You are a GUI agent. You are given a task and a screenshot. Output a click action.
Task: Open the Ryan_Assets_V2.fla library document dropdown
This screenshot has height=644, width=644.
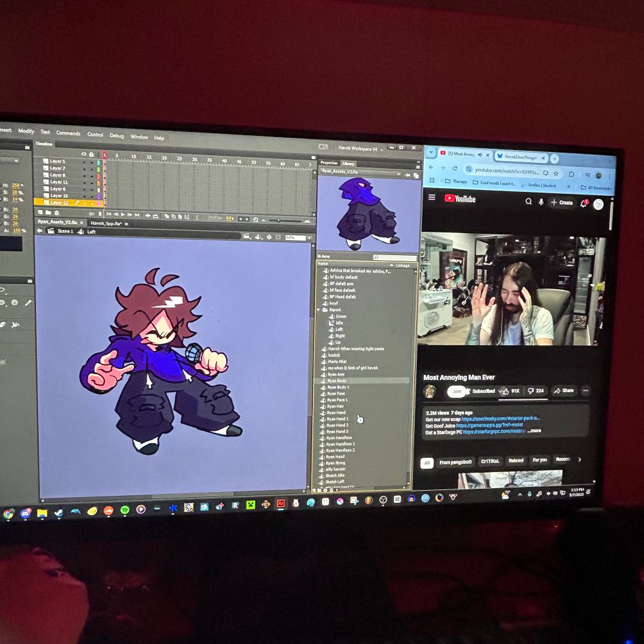[360, 172]
